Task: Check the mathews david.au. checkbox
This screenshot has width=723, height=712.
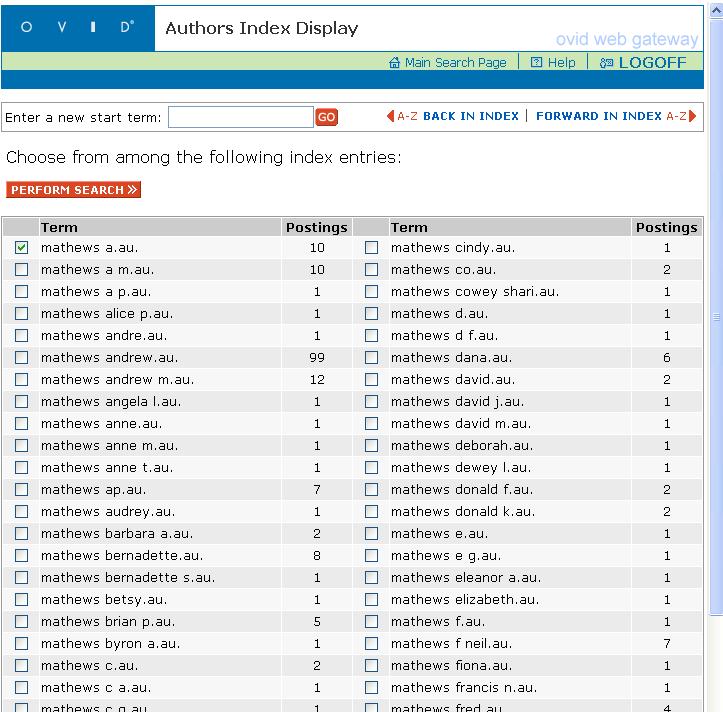Action: pos(371,380)
